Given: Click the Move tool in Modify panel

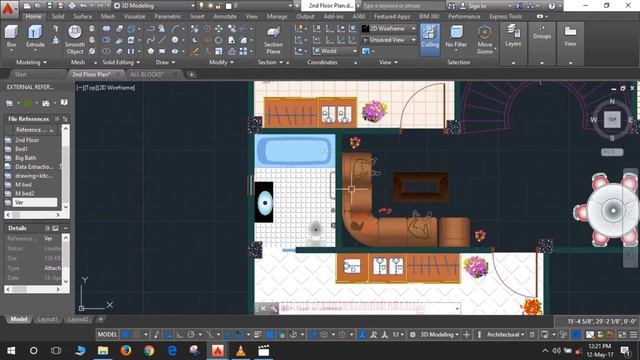Looking at the screenshot, I should 219,29.
